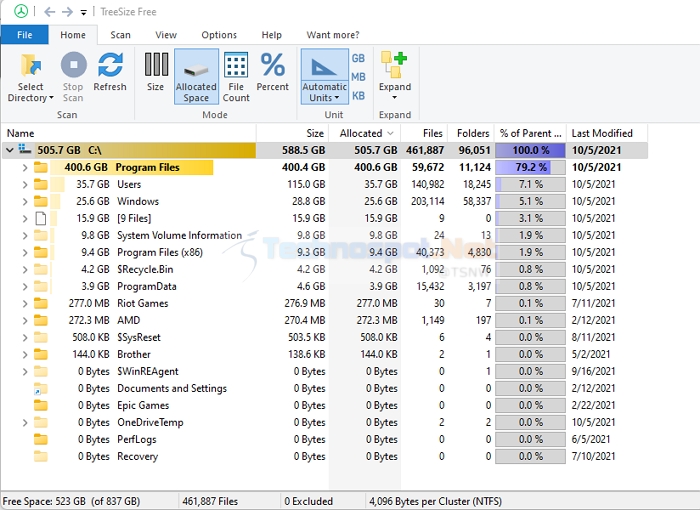Click Documents and Settings shortcut icon
Screen dimensions: 700x510
pos(41,389)
